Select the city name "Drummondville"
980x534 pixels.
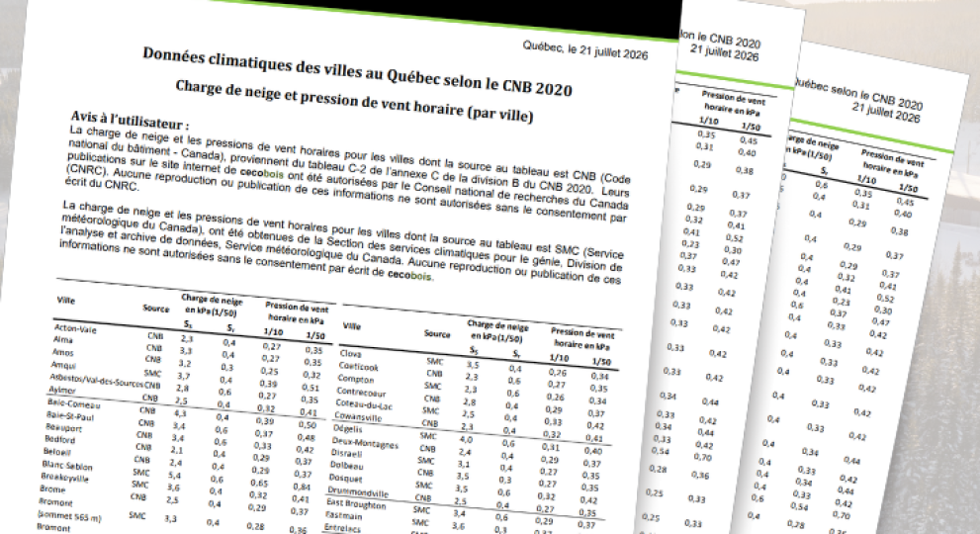coord(358,491)
